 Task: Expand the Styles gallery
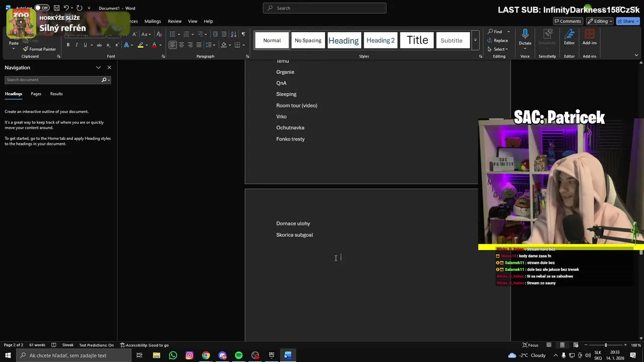[x=475, y=40]
